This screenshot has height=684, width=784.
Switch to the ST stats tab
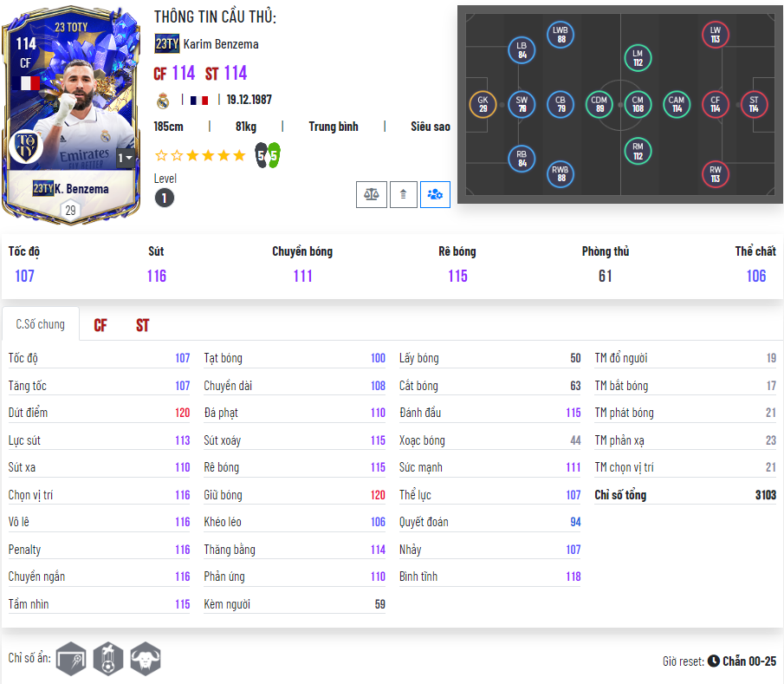142,325
